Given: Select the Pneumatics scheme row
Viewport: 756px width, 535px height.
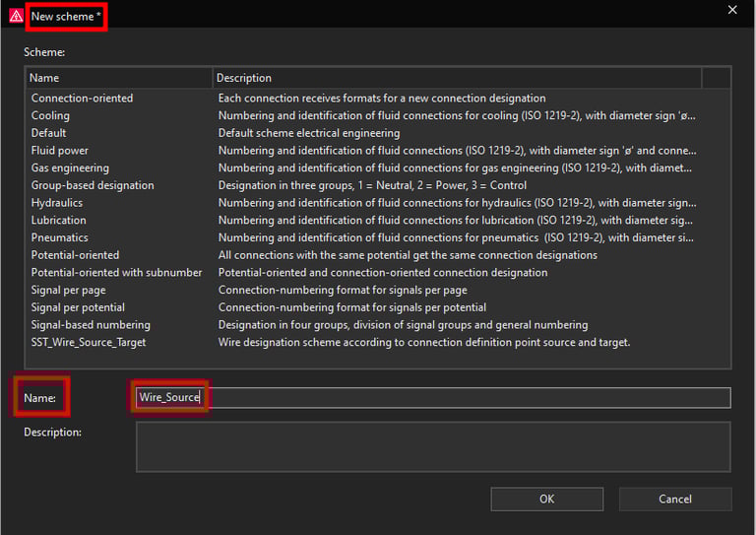Looking at the screenshot, I should coord(60,237).
